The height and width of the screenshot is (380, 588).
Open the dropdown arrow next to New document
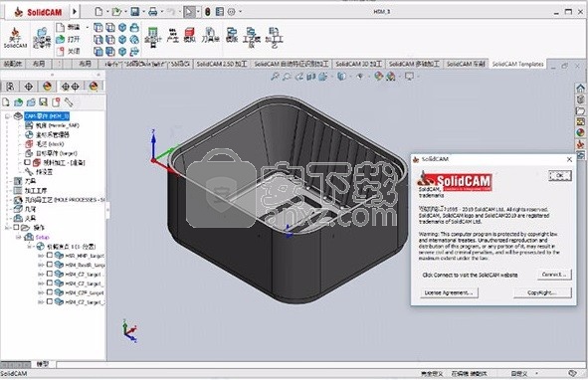pos(107,12)
